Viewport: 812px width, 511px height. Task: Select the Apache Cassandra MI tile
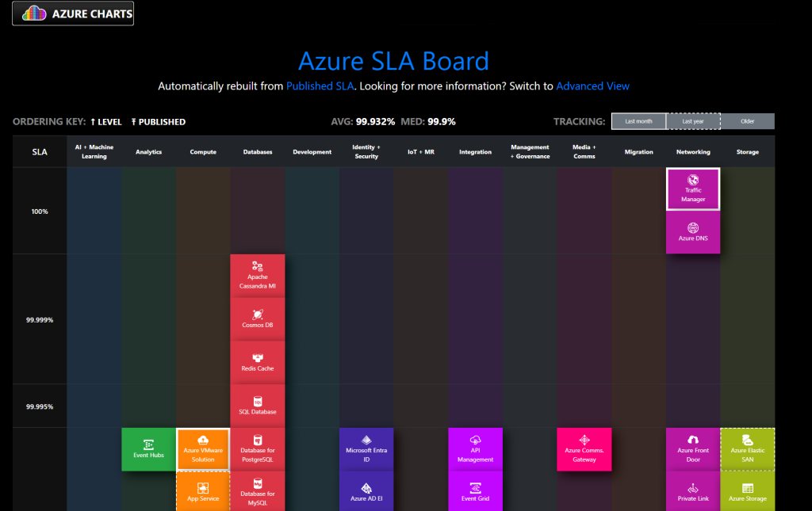click(x=258, y=276)
